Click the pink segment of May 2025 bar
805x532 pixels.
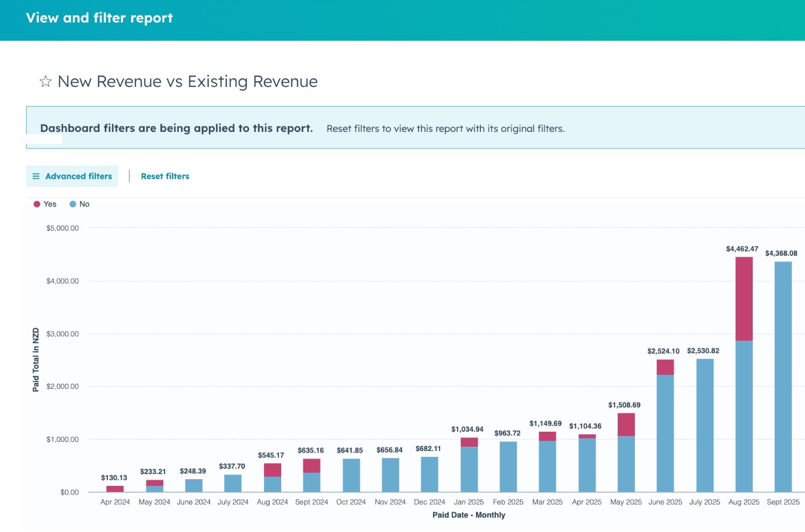coord(626,425)
